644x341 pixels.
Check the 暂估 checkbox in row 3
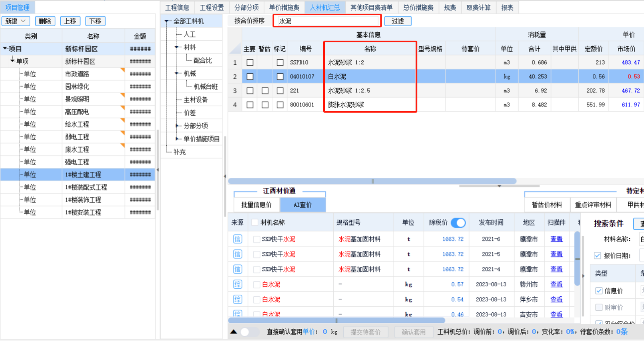[x=265, y=91]
